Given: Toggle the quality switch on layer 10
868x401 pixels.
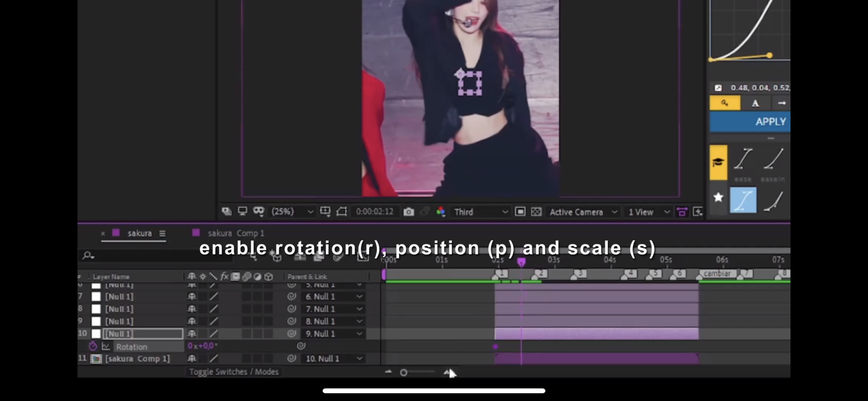Looking at the screenshot, I should tap(214, 334).
